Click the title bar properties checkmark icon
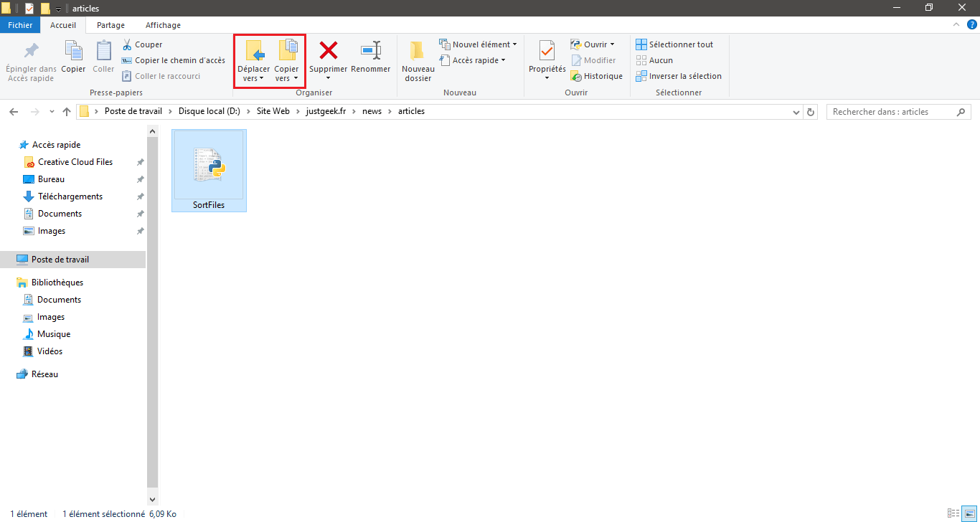 click(29, 9)
